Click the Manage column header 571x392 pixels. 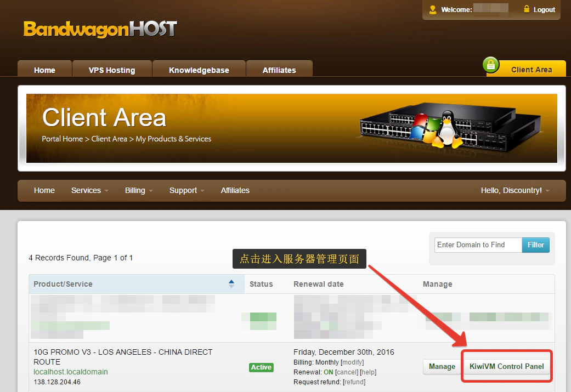tap(437, 284)
